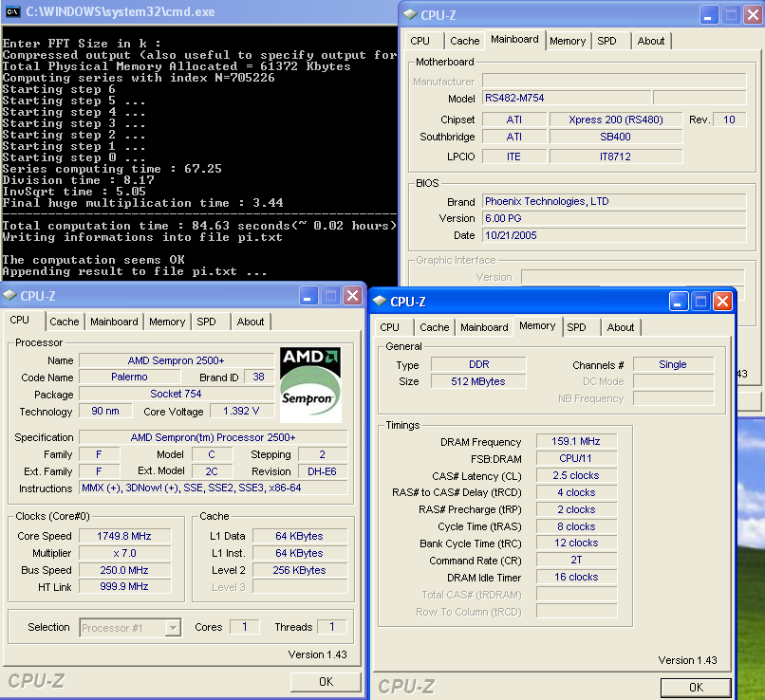Switch to About tab in CPU window
This screenshot has height=700, width=765.
[x=251, y=322]
